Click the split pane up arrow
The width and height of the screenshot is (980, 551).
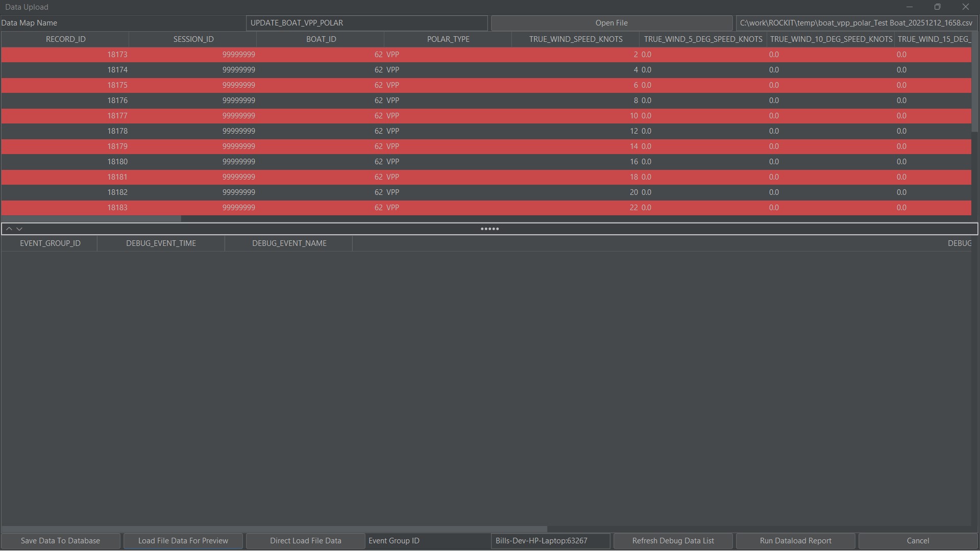[x=9, y=229]
